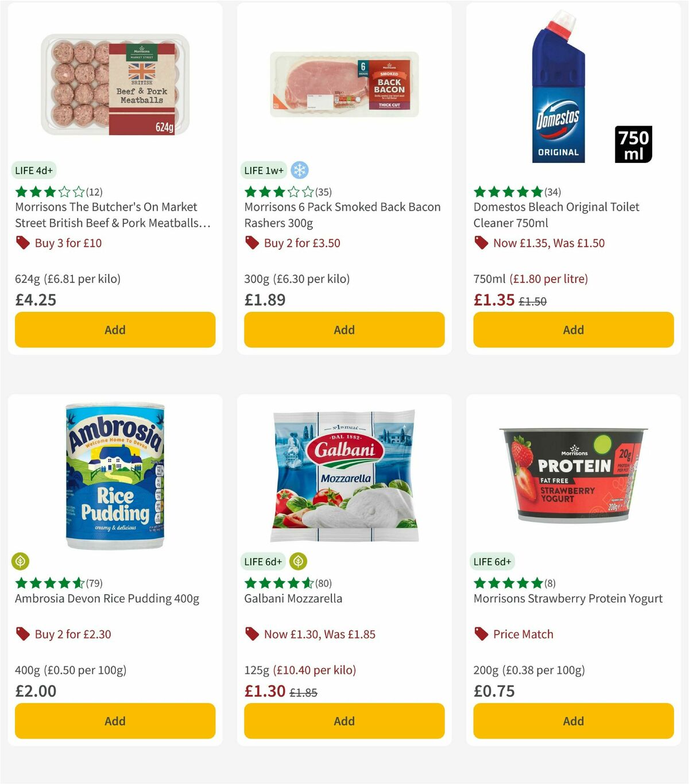Screen dimensions: 689x784
Task: Click the LIFE 1w+ badge on the bacon
Action: coord(264,170)
